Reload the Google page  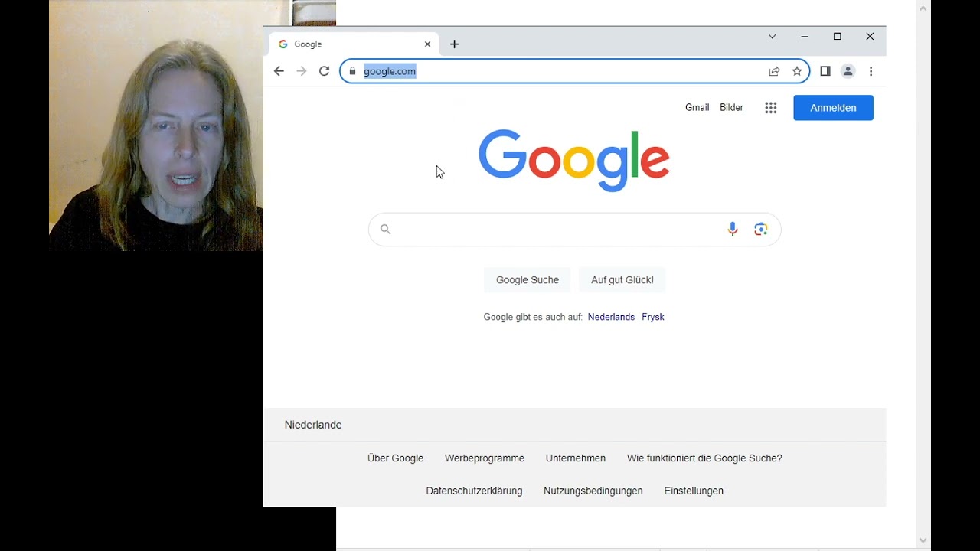click(325, 71)
